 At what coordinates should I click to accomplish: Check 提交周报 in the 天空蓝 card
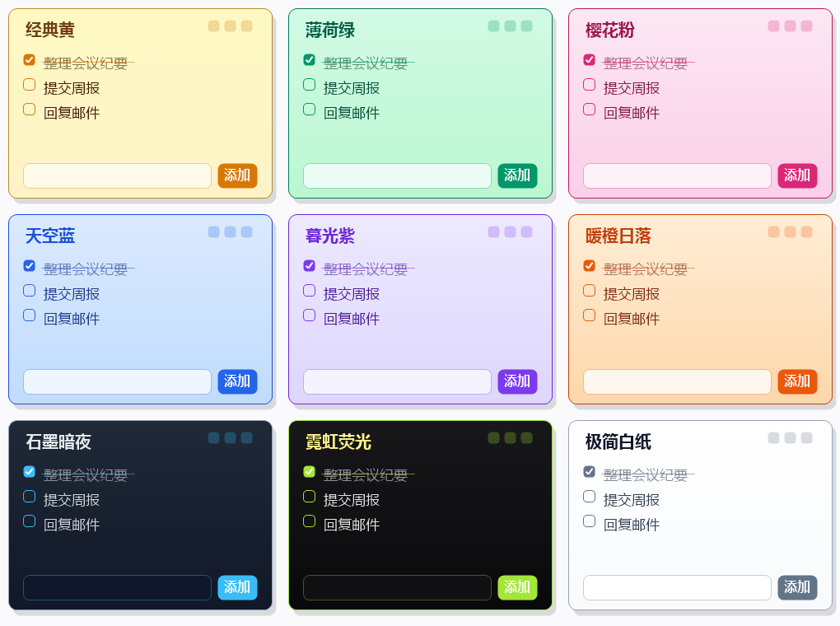pos(30,291)
